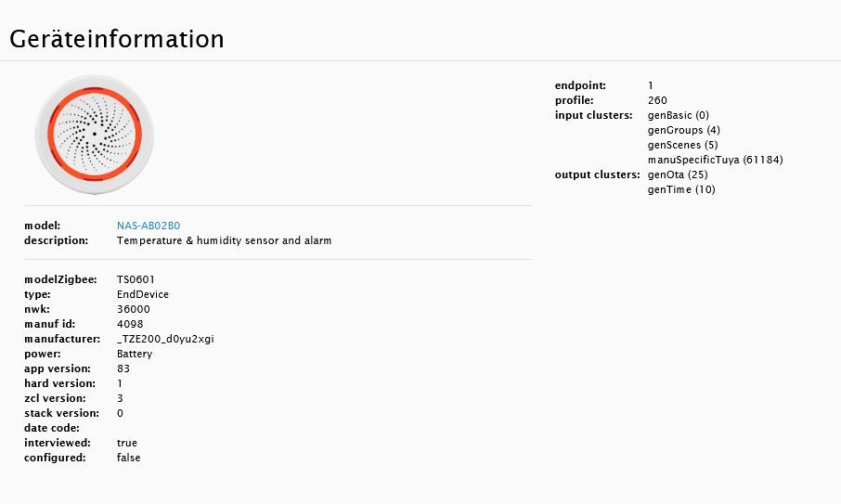This screenshot has height=504, width=841.
Task: Select the profile value 260
Action: tap(657, 101)
